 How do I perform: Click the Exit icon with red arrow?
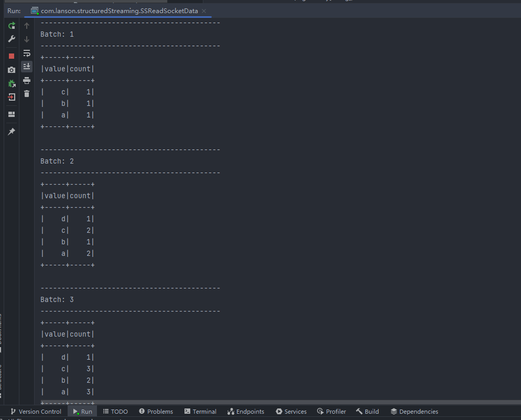(12, 97)
